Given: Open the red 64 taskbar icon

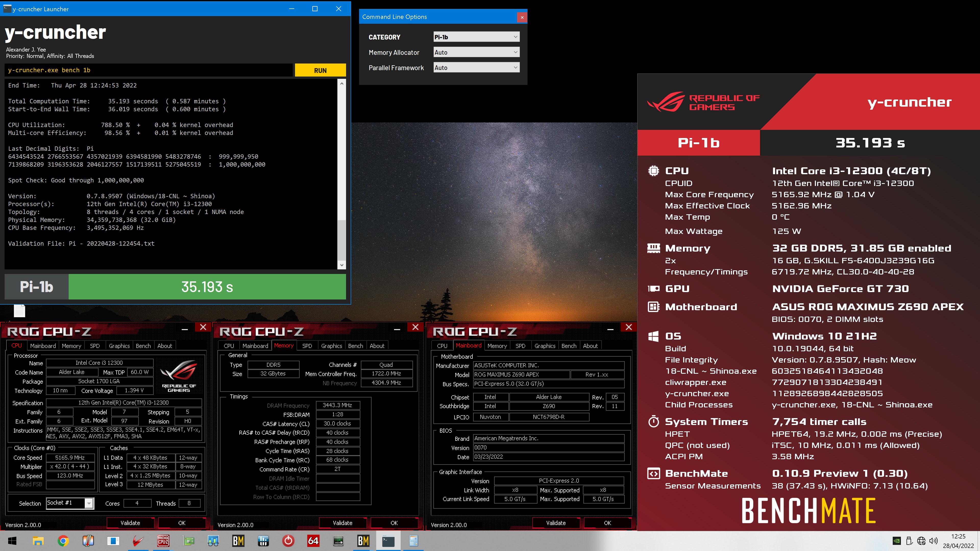Looking at the screenshot, I should tap(313, 541).
